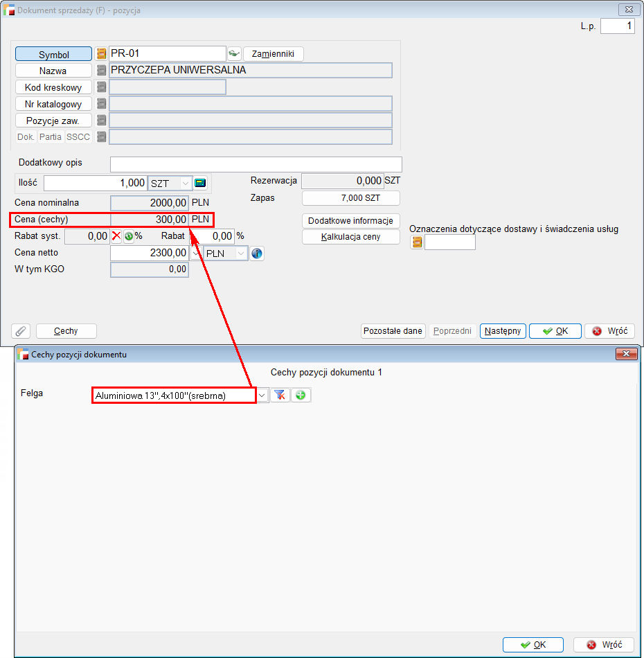
Task: Click the blue info icon by Cena netto
Action: [x=257, y=254]
